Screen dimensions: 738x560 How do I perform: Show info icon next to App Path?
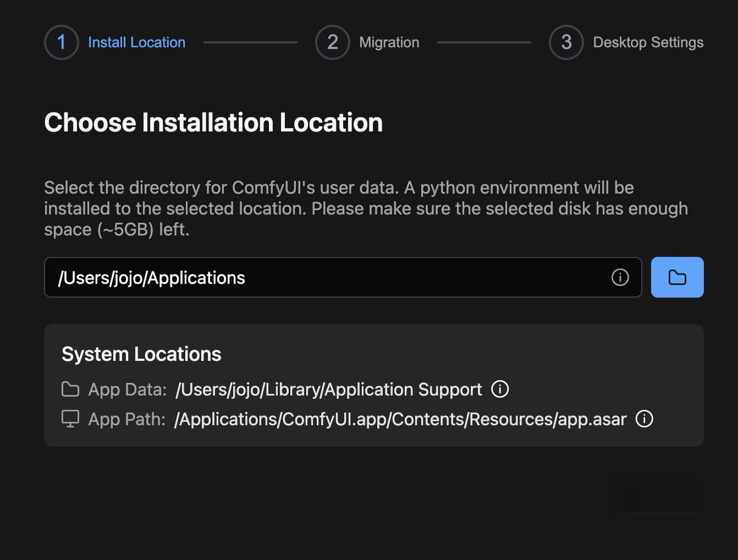coord(645,419)
